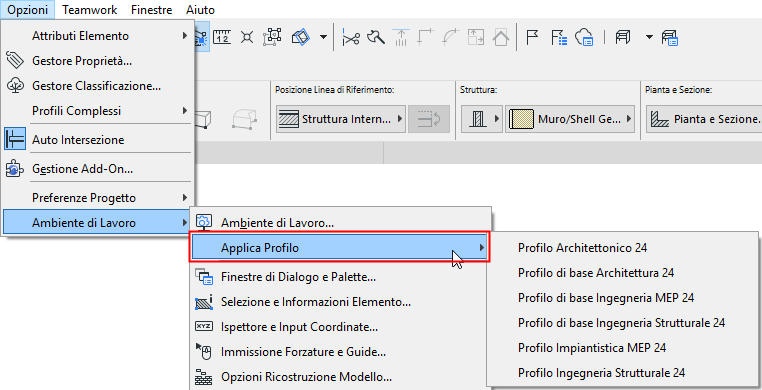Select the axe trim tool

(x=376, y=37)
